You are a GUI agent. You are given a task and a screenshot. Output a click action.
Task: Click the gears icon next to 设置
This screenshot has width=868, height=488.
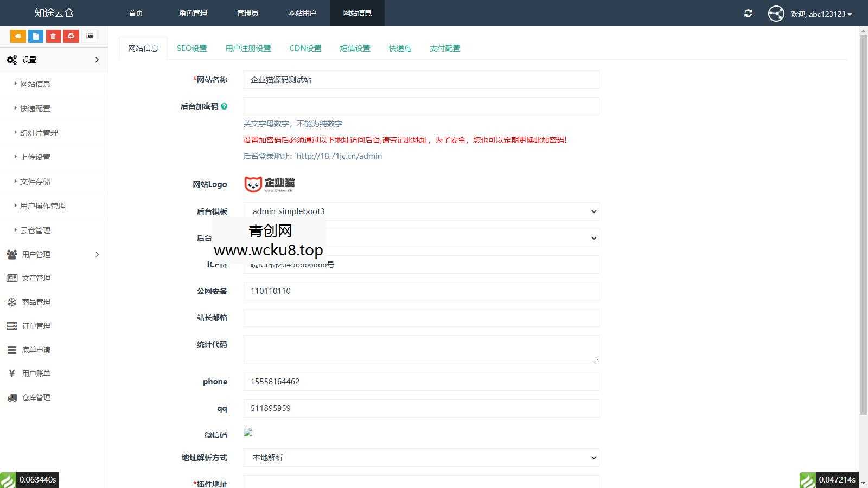(12, 60)
